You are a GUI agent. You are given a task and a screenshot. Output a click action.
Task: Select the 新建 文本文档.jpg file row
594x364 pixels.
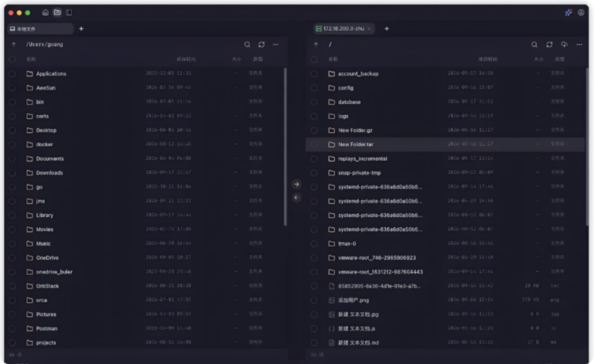[445, 315]
